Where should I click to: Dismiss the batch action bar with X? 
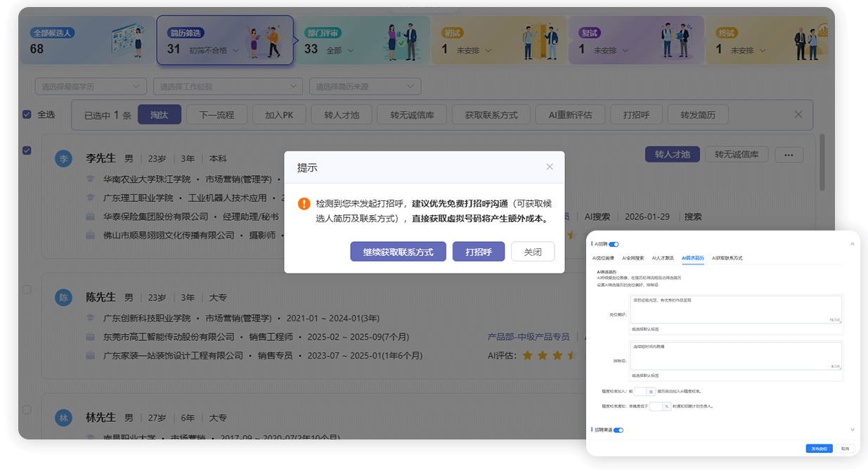(798, 115)
